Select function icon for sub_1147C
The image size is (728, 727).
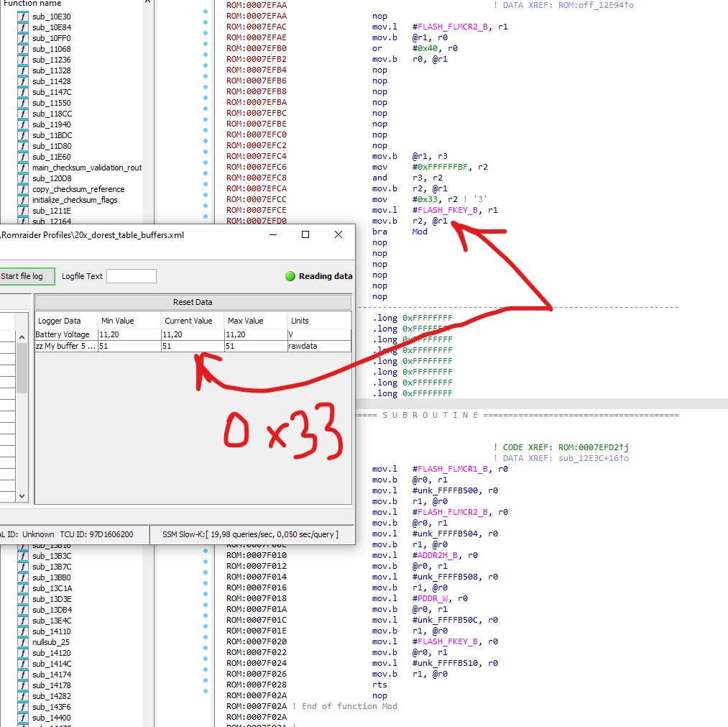(x=23, y=92)
